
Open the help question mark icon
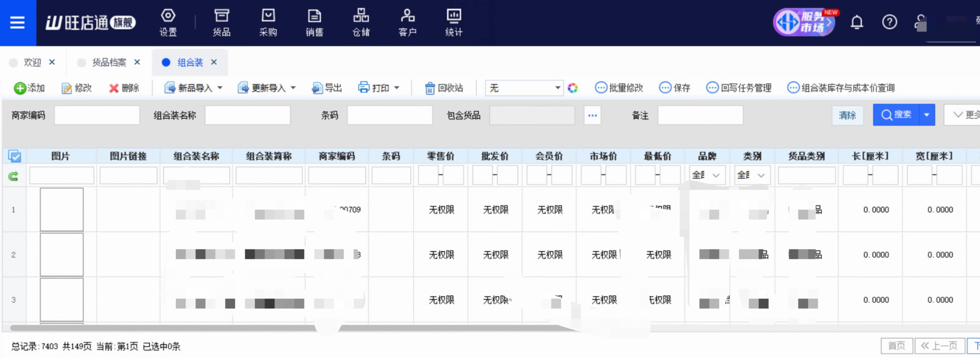coord(889,22)
